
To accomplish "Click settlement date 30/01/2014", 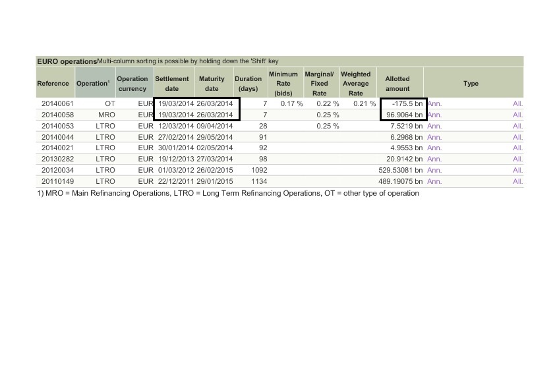I will (x=176, y=148).
